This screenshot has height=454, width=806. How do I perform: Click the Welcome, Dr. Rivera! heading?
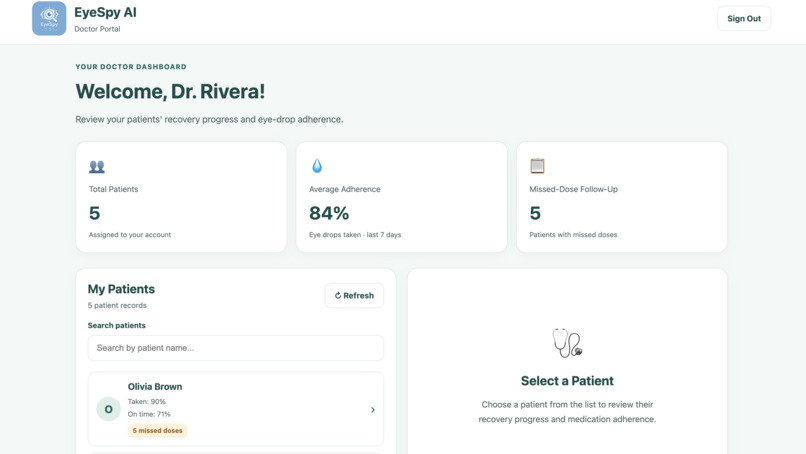coord(170,92)
